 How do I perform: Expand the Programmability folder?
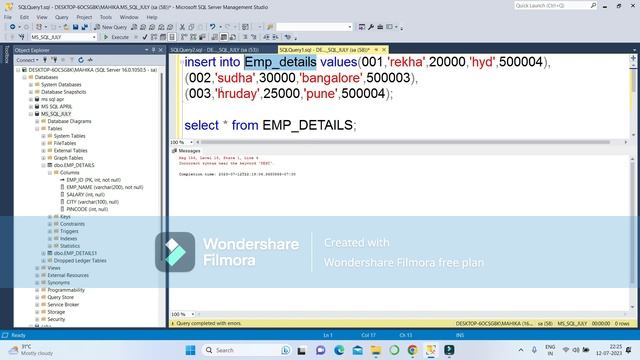37,290
